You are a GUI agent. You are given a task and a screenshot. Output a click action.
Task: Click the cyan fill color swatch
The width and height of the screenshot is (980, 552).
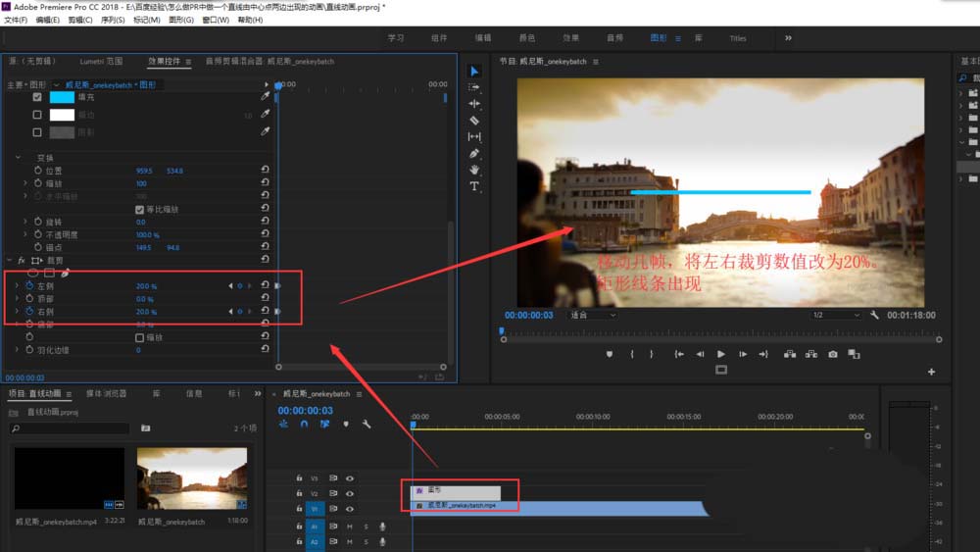pyautogui.click(x=62, y=97)
